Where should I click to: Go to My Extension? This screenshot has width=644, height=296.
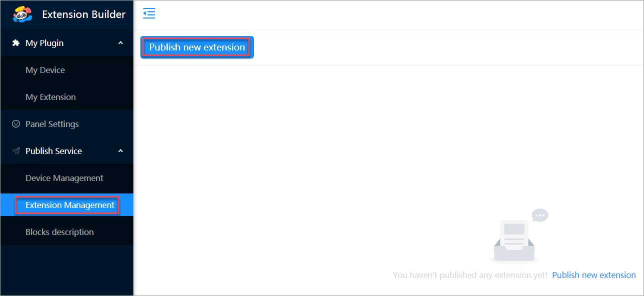50,97
